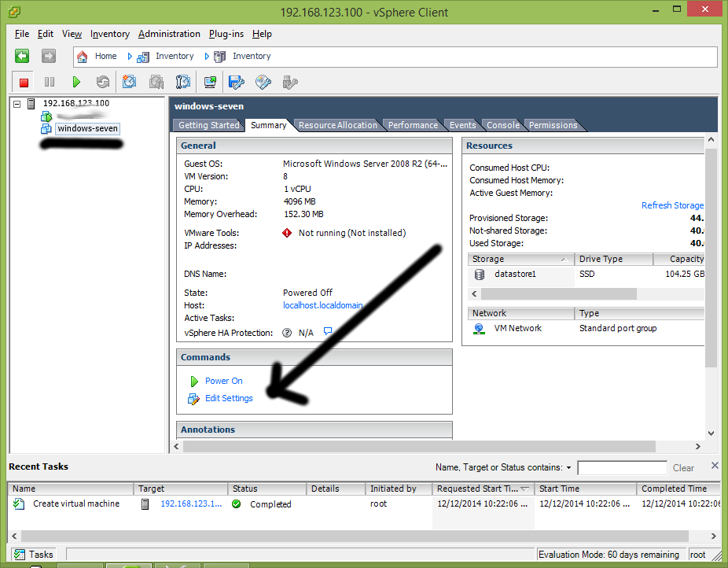The height and width of the screenshot is (568, 728).
Task: Open the Help menu
Action: click(263, 34)
